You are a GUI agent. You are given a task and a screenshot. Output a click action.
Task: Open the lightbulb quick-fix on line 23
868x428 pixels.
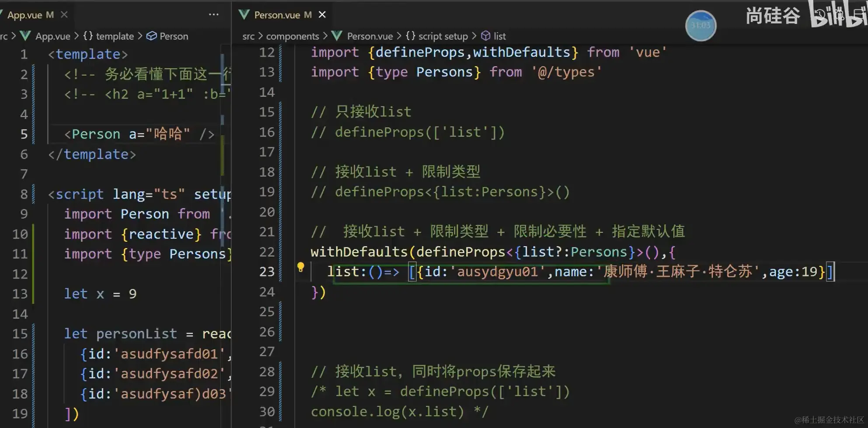(x=300, y=267)
